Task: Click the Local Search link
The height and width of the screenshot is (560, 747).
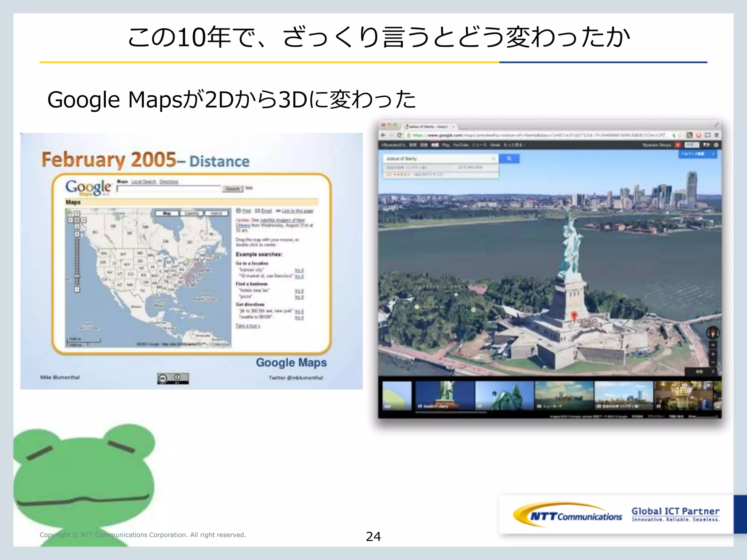Action: click(144, 182)
